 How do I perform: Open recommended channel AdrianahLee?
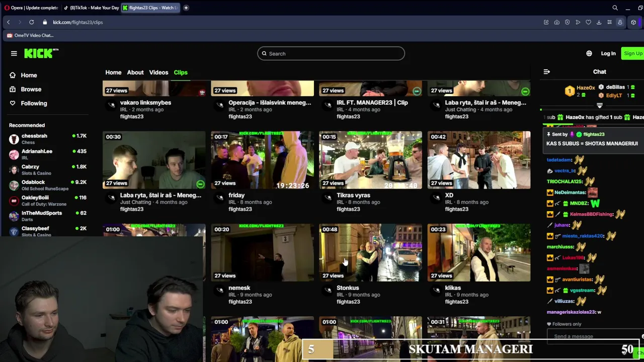click(x=48, y=154)
